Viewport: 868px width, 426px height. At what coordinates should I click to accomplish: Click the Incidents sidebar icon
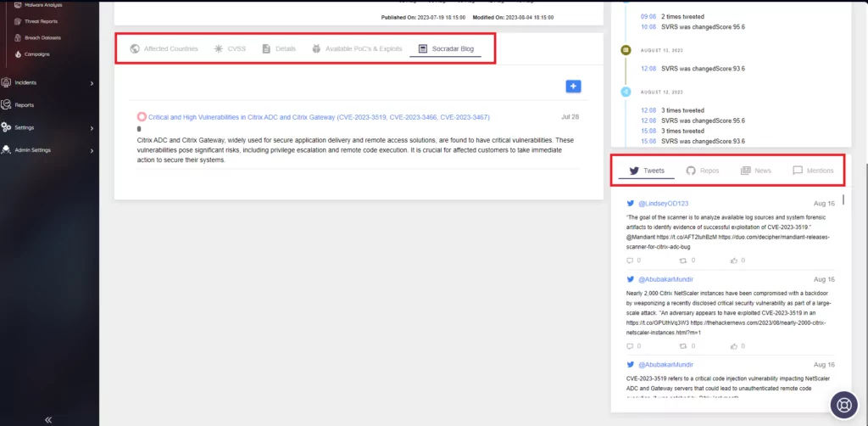(6, 82)
